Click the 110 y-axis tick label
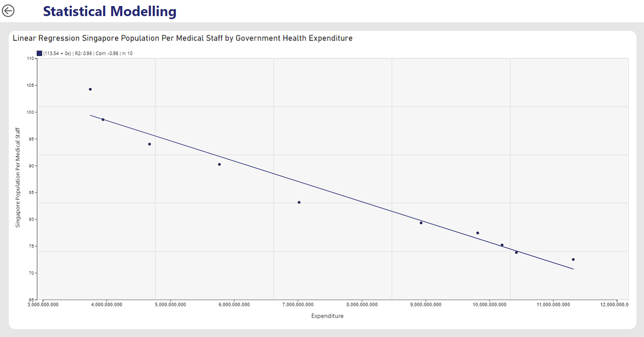644x337 pixels. (x=31, y=58)
